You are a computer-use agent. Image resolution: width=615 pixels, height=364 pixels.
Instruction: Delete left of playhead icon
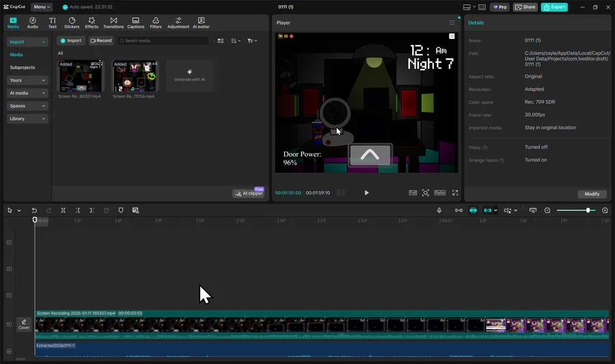click(78, 210)
